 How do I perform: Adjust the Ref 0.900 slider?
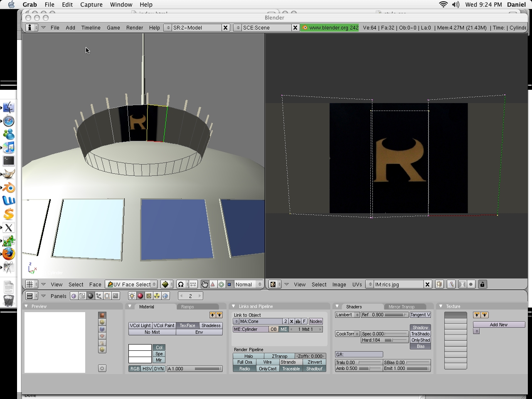coord(384,315)
